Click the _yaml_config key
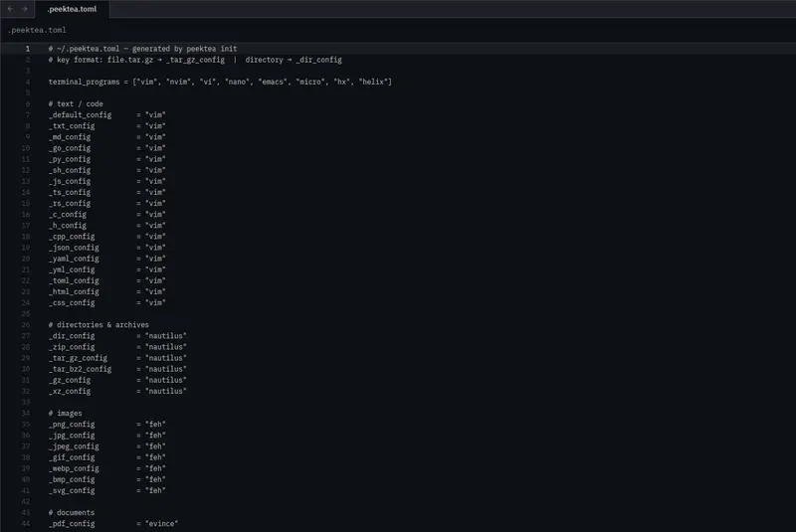 point(74,260)
